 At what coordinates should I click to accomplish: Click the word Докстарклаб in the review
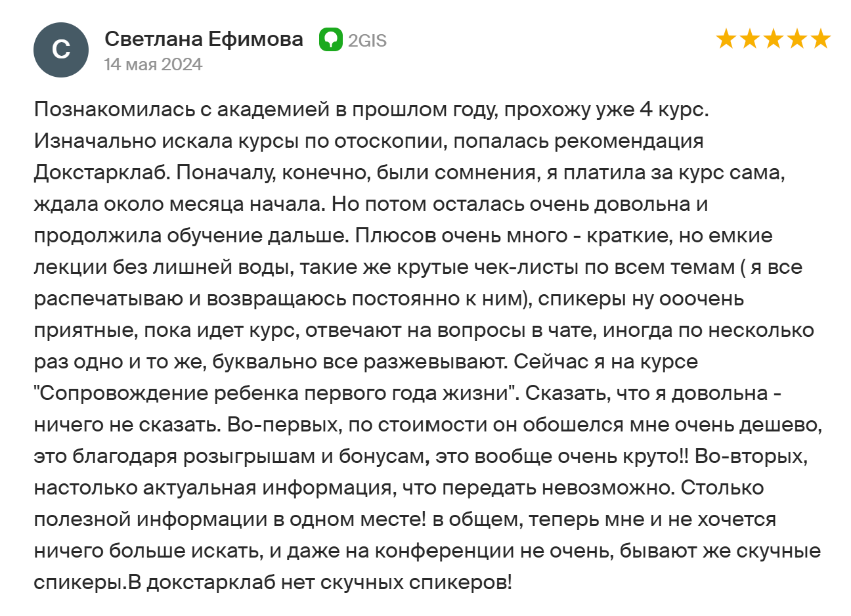click(102, 173)
